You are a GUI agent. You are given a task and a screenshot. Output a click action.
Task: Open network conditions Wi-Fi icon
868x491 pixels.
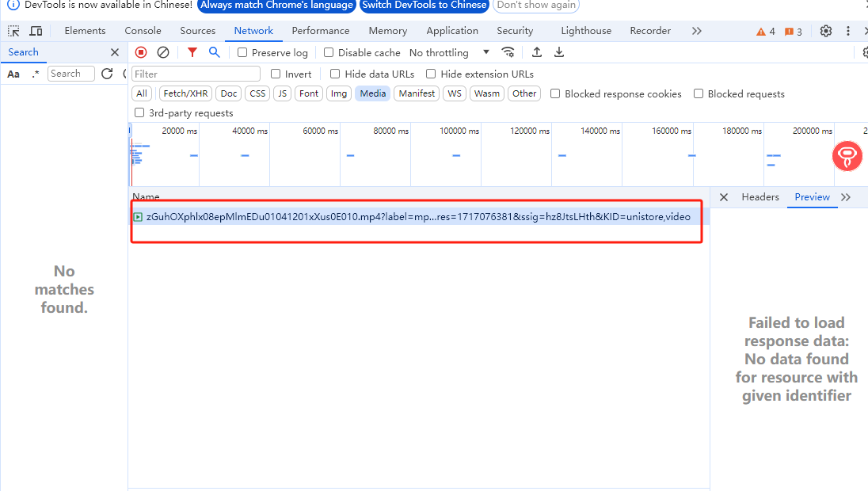[508, 52]
